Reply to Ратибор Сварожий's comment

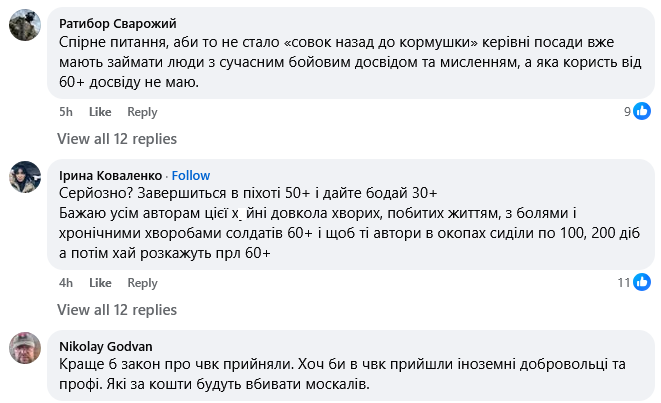pyautogui.click(x=142, y=112)
